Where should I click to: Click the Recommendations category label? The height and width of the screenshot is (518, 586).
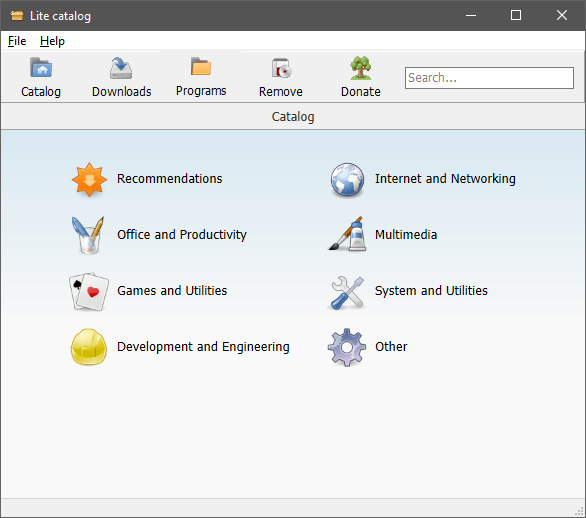tap(170, 179)
